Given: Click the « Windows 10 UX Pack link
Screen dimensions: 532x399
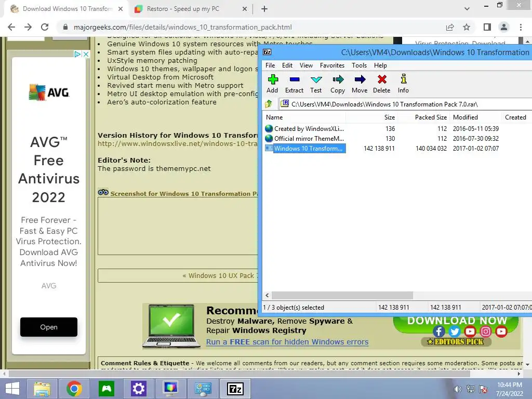Looking at the screenshot, I should click(220, 275).
